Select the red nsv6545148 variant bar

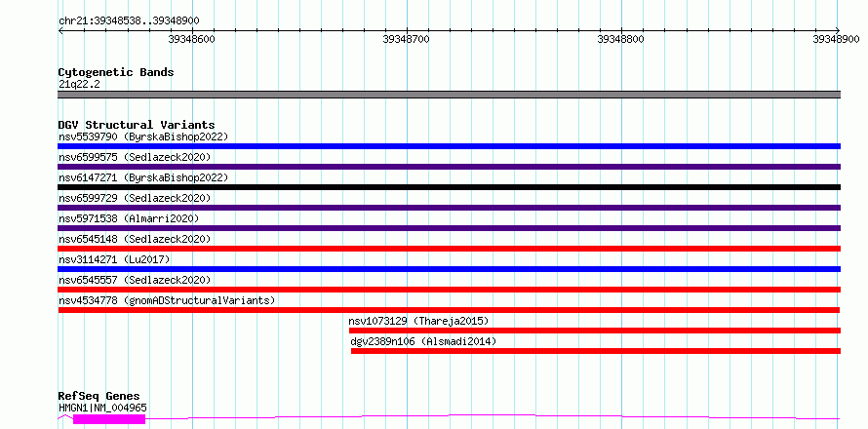click(x=449, y=249)
